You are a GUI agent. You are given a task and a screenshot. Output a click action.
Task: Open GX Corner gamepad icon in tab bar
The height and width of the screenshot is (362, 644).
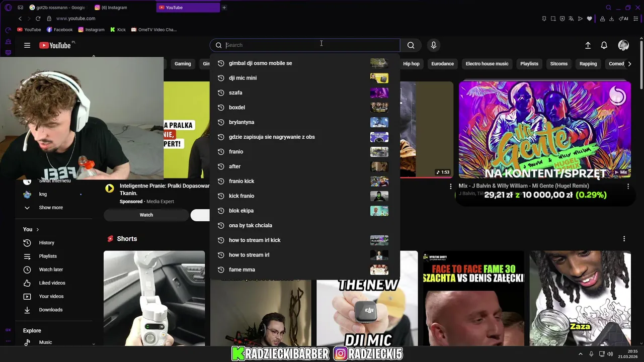(20, 8)
